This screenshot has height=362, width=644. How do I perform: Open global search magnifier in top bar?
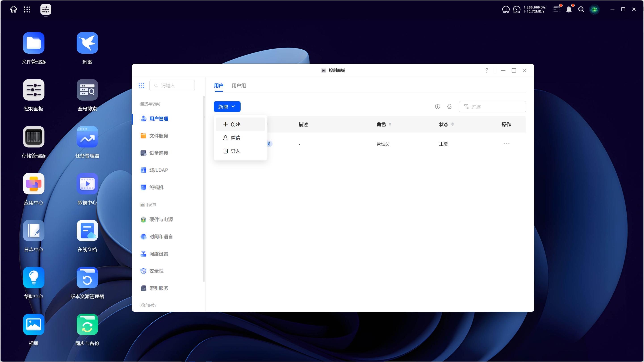581,10
